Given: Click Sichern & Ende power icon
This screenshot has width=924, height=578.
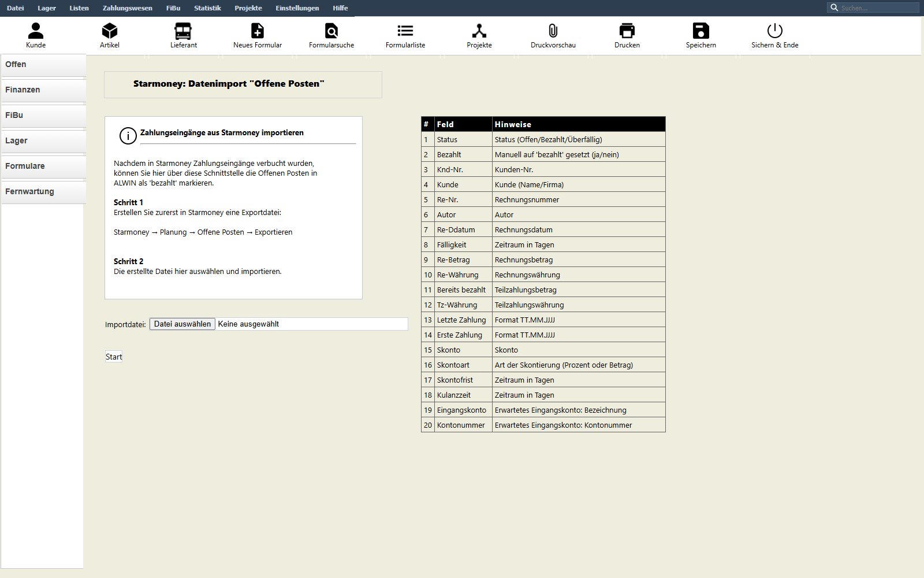Looking at the screenshot, I should pyautogui.click(x=775, y=31).
